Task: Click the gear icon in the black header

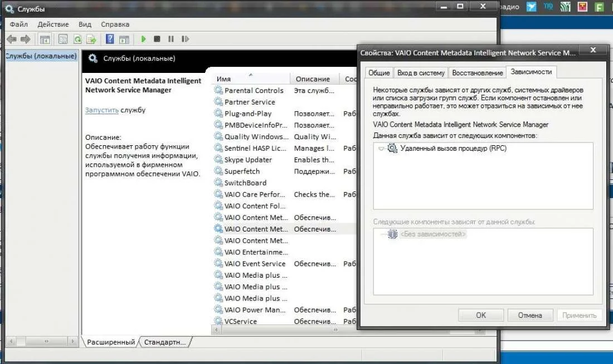Action: 93,58
